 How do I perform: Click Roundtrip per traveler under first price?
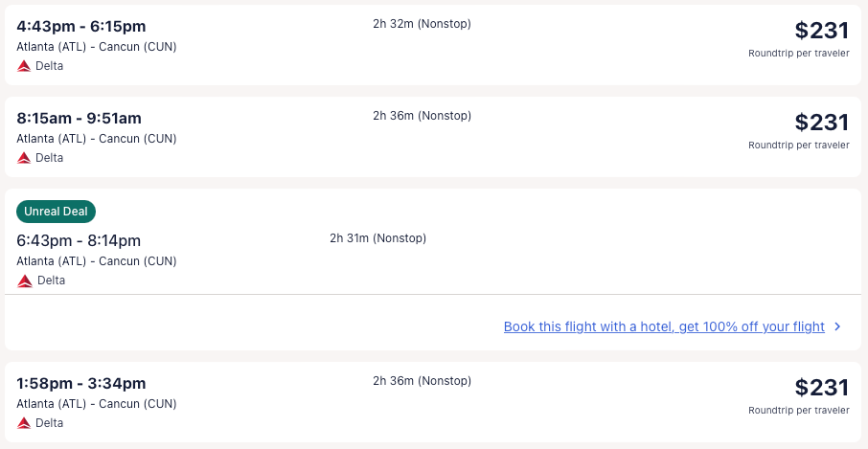(x=798, y=54)
